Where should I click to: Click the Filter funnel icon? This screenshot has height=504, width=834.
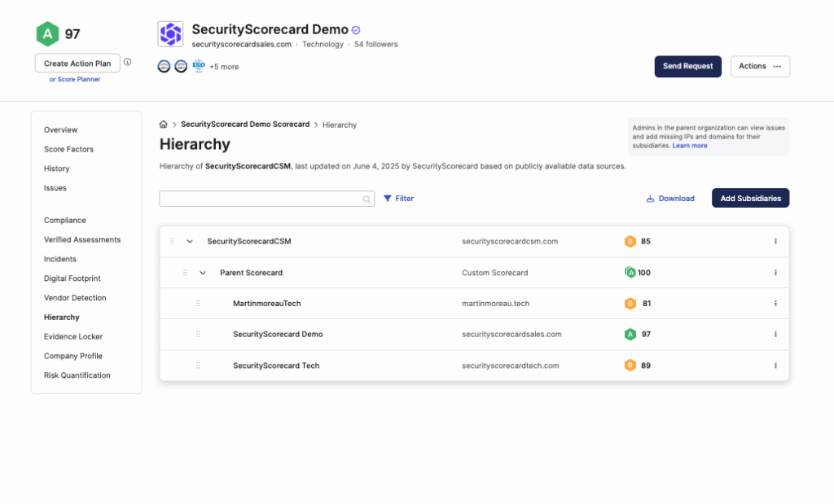click(x=388, y=199)
